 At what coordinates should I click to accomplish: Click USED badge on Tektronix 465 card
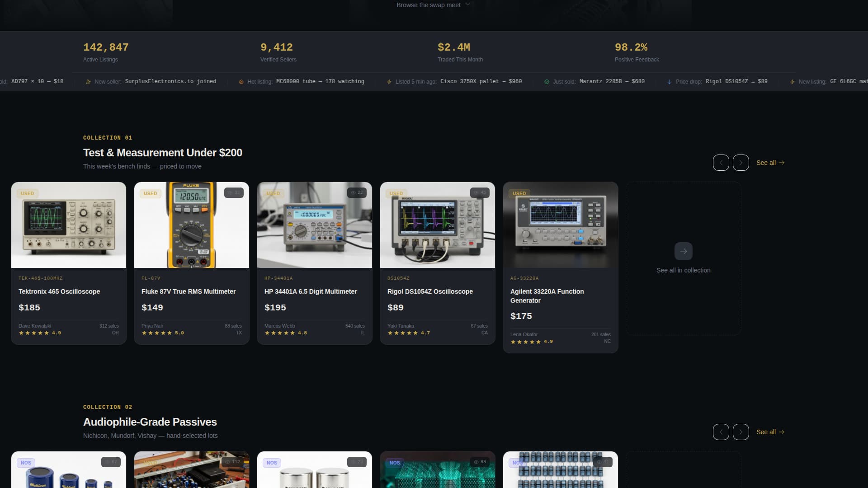click(x=27, y=193)
